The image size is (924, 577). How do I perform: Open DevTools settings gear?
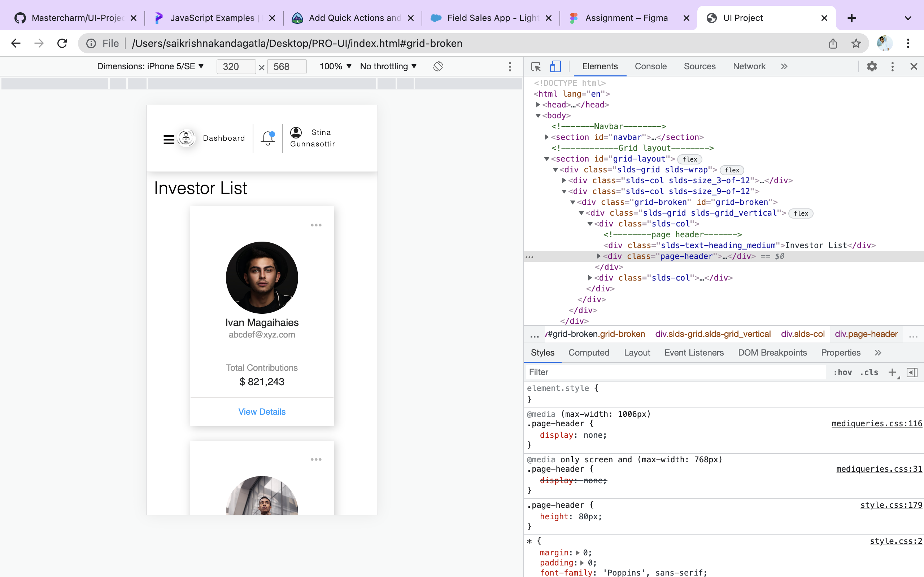click(x=872, y=66)
